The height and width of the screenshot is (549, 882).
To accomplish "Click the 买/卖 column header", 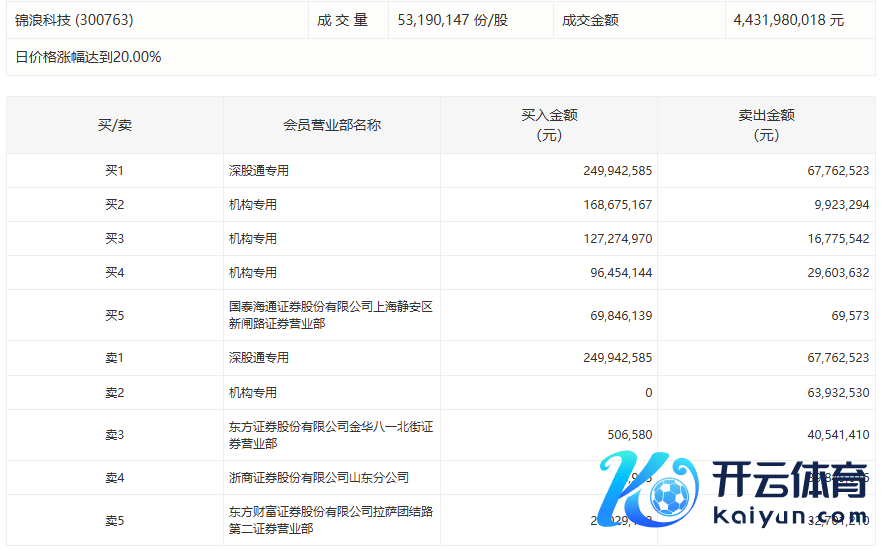I will tap(114, 125).
